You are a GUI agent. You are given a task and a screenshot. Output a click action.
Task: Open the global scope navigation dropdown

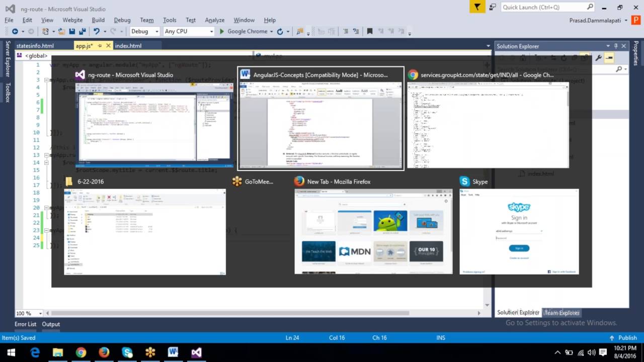click(134, 56)
